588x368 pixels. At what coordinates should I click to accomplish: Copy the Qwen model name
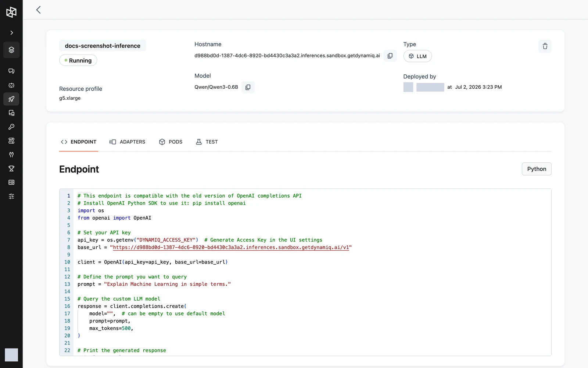click(x=248, y=87)
